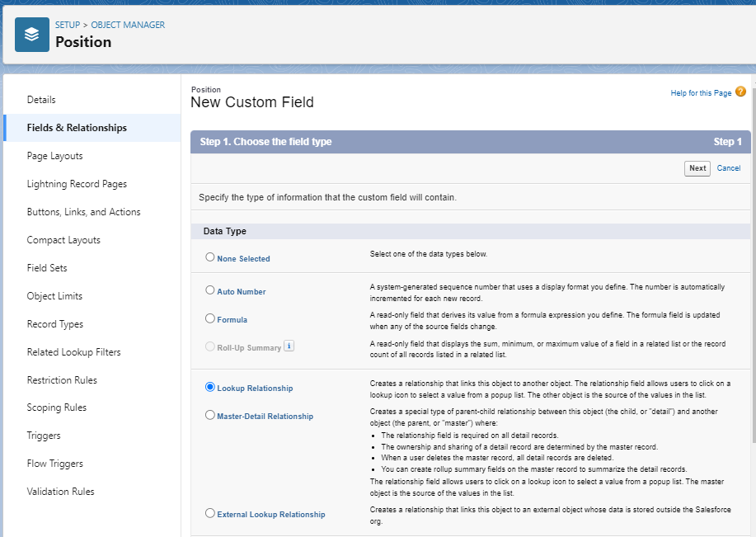
Task: Click the Cancel link
Action: 729,168
